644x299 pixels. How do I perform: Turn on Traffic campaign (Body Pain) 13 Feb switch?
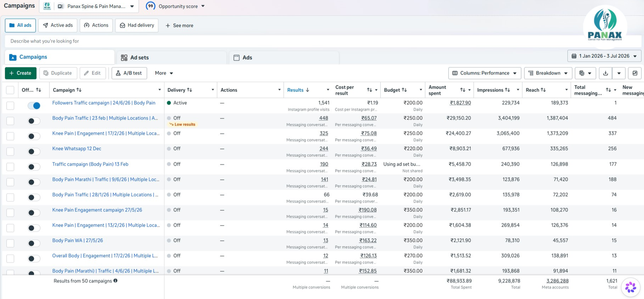coord(34,167)
